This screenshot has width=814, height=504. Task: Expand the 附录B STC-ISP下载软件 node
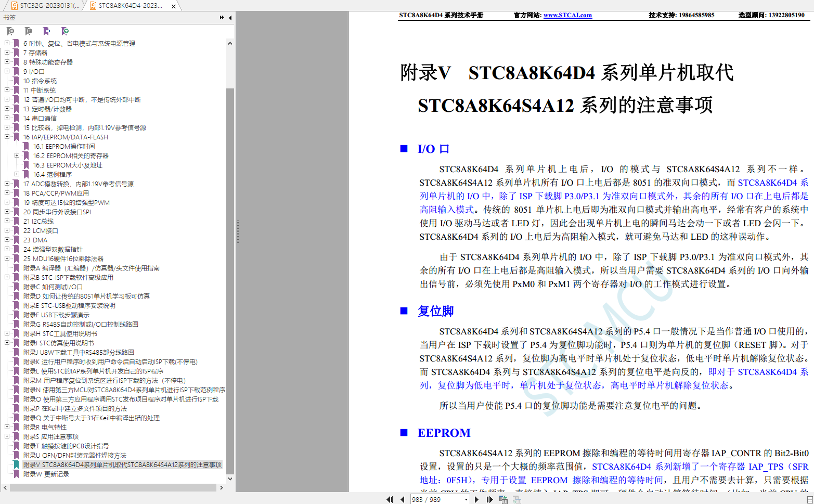(7, 277)
